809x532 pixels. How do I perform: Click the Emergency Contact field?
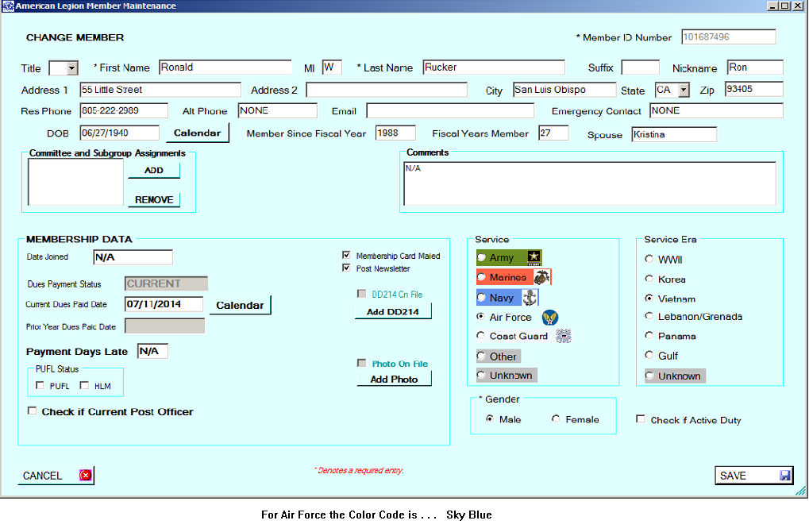tap(717, 111)
